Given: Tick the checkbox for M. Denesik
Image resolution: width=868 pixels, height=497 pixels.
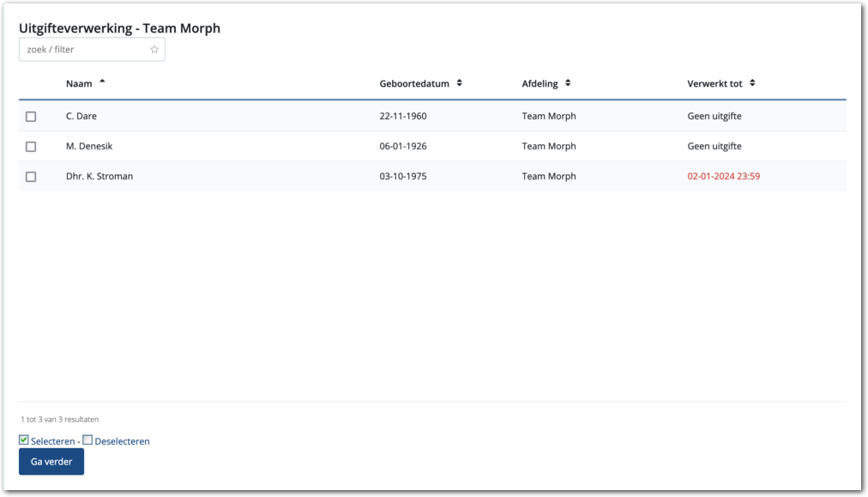Looking at the screenshot, I should coord(31,147).
